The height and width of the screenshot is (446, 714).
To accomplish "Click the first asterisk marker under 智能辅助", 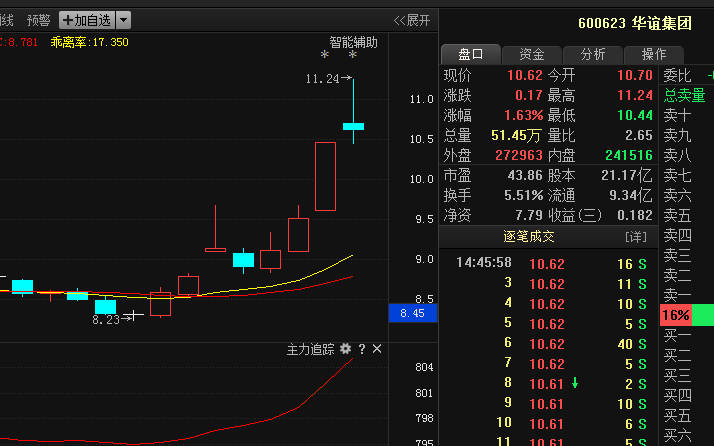I will [325, 55].
